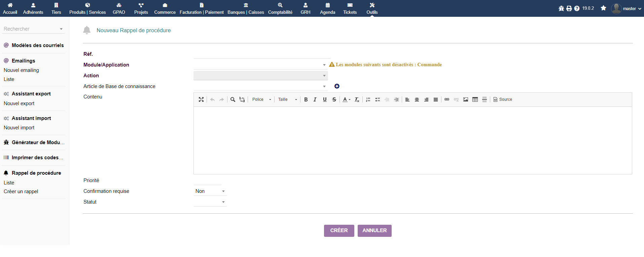
Task: Open the Tickets menu
Action: 350,8
